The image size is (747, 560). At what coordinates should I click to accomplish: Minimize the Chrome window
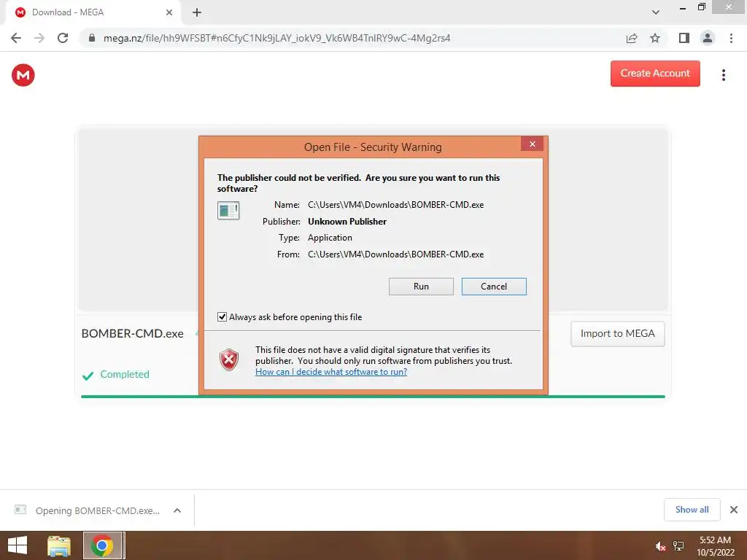(683, 7)
